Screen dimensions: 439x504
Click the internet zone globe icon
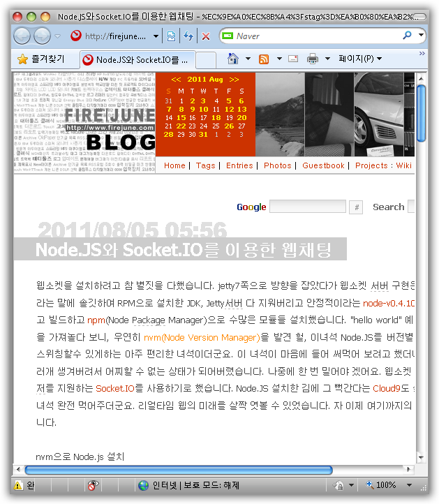tap(143, 485)
